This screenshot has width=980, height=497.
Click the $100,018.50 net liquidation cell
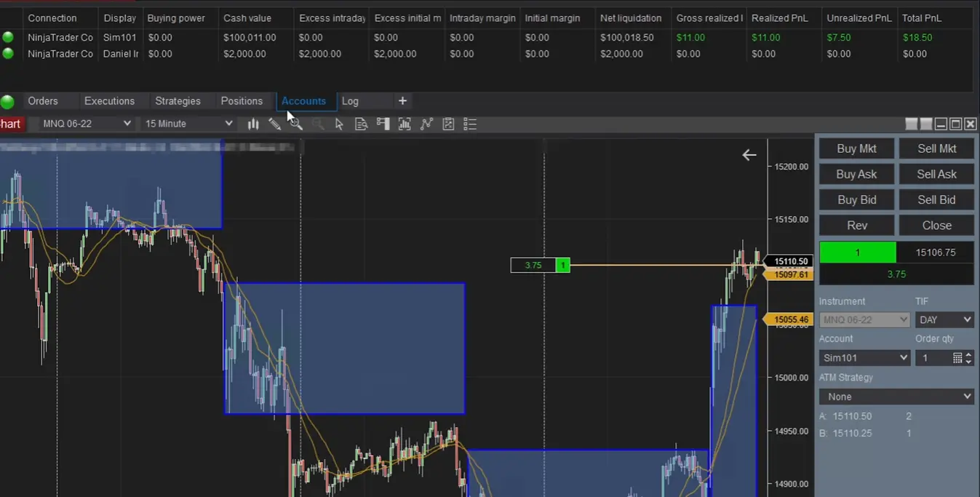(627, 37)
